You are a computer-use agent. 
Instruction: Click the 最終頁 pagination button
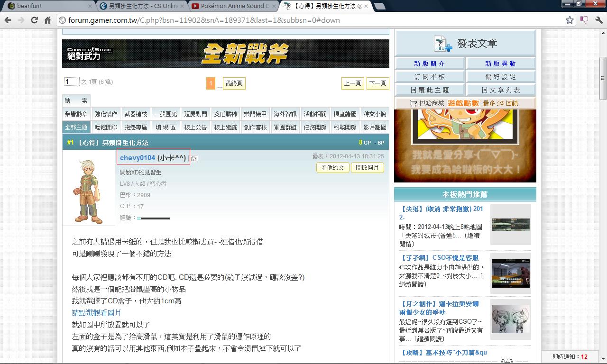[234, 83]
